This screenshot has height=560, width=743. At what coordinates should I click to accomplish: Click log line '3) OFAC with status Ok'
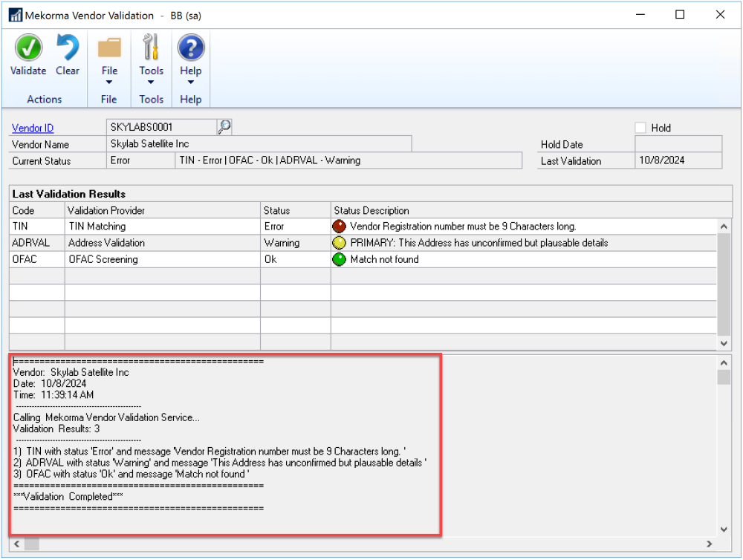(x=132, y=475)
